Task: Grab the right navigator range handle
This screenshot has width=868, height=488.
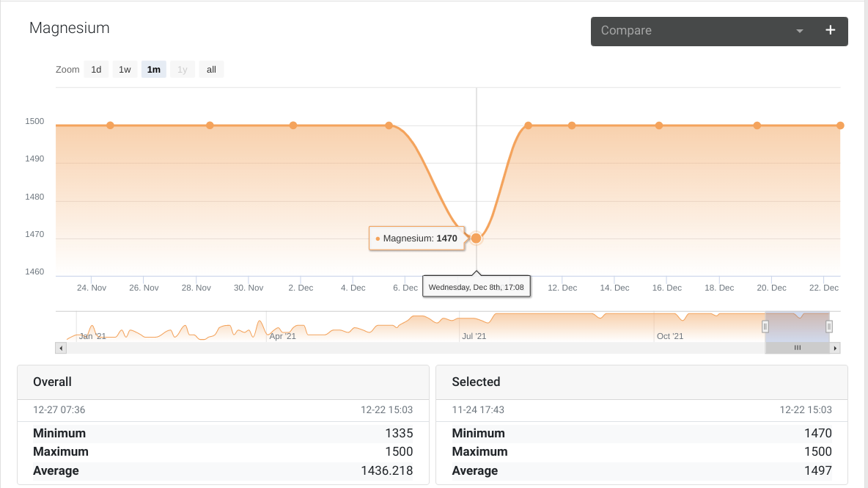Action: point(828,327)
